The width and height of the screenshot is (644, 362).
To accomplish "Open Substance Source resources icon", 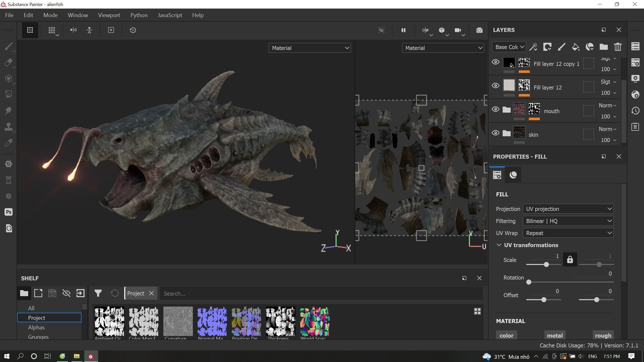I will pyautogui.click(x=9, y=164).
